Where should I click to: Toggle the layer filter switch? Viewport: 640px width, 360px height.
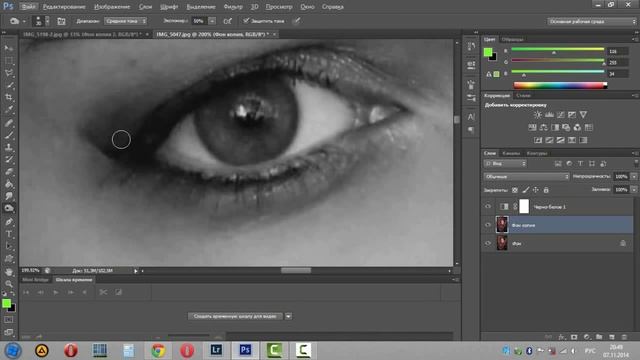[636, 163]
